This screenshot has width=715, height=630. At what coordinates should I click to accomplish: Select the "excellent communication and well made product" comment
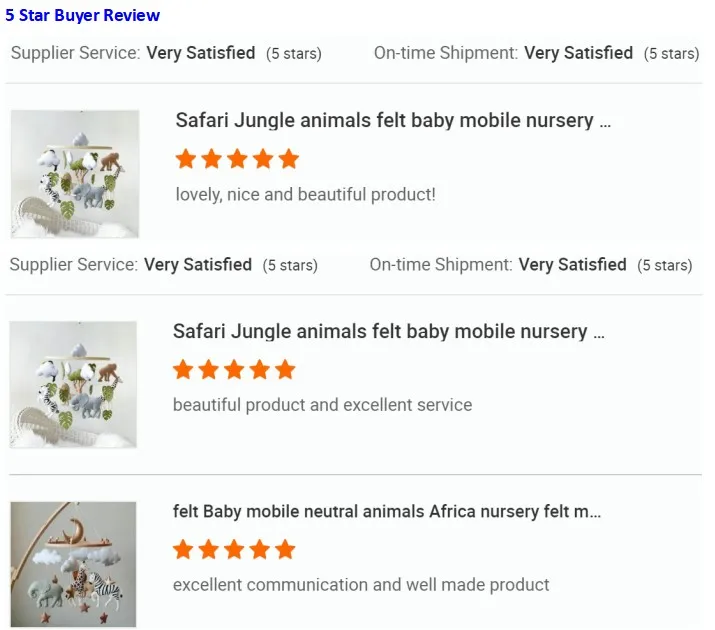click(x=361, y=584)
